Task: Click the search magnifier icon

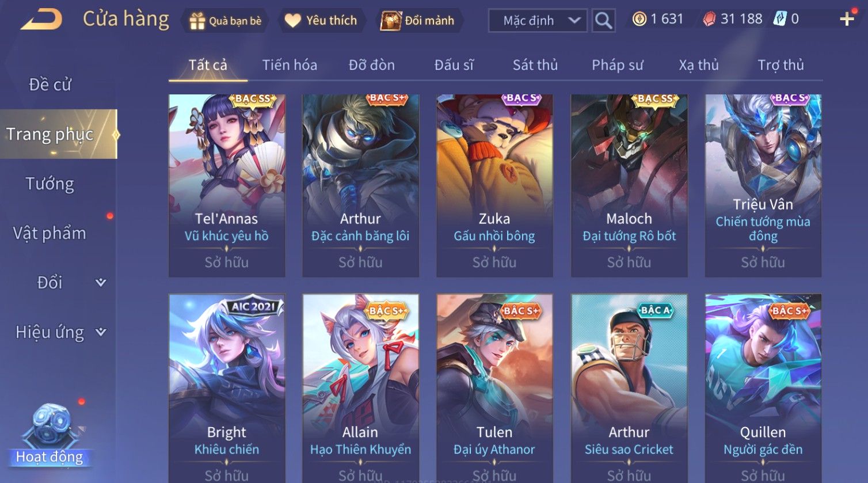Action: tap(603, 21)
